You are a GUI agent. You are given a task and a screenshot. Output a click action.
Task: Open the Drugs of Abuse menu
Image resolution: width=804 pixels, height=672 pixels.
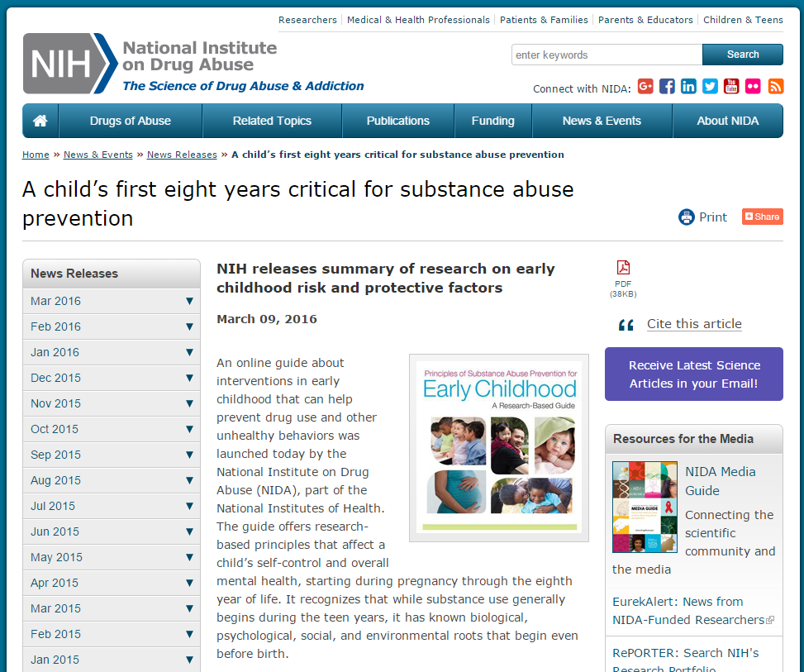(x=131, y=121)
